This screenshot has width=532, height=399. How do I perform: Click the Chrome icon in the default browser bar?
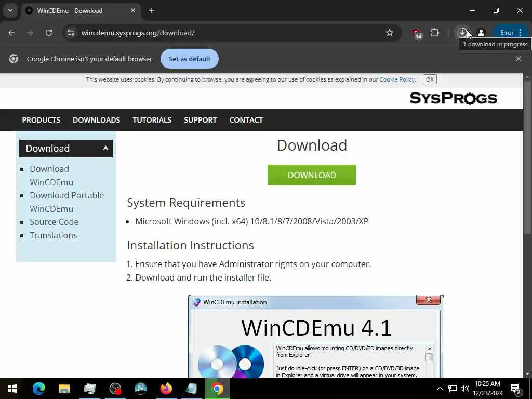(x=14, y=59)
